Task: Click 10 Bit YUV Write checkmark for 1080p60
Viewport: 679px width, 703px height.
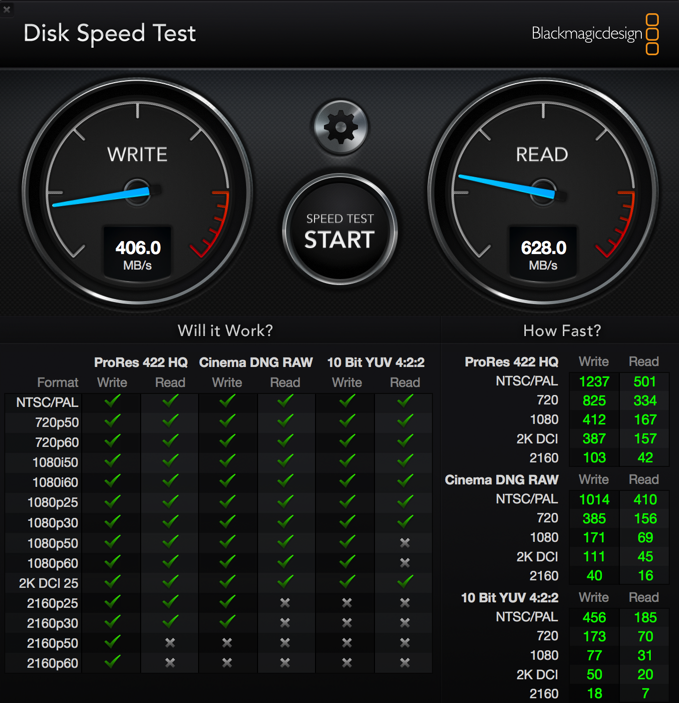Action: click(347, 561)
